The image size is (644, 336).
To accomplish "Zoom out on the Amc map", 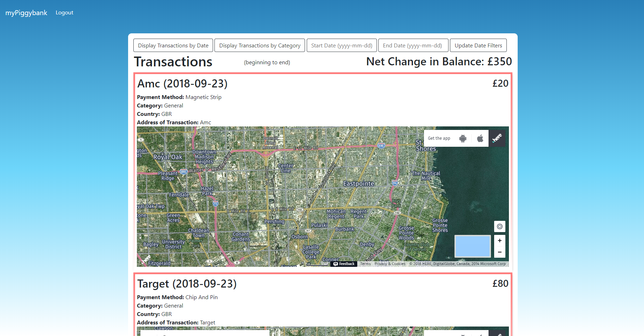I will click(x=500, y=252).
